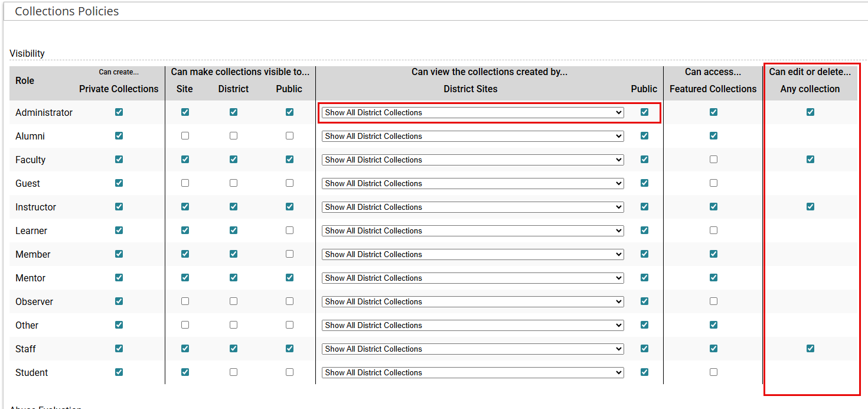This screenshot has height=409, width=868.
Task: Open Administrator District Sites dropdown
Action: pyautogui.click(x=473, y=112)
